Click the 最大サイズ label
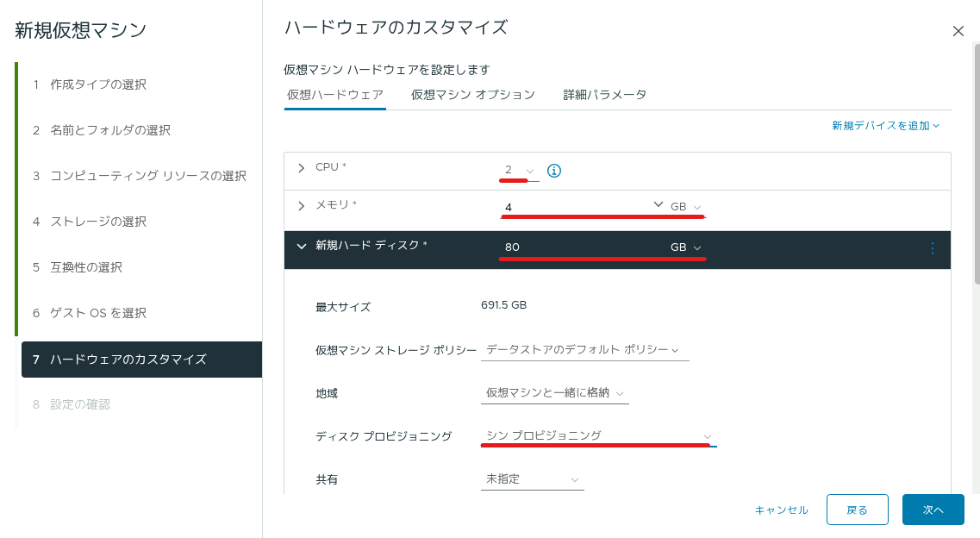 pos(343,307)
